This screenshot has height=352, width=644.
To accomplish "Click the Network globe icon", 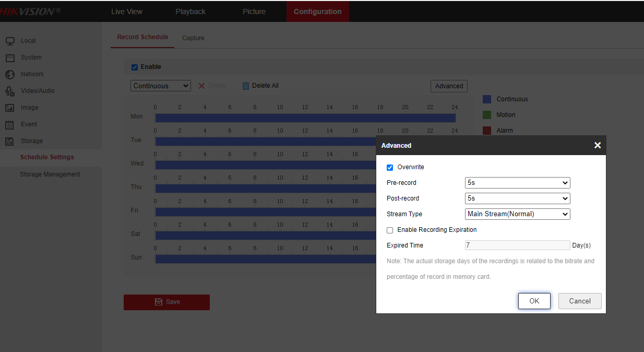I will pos(10,74).
